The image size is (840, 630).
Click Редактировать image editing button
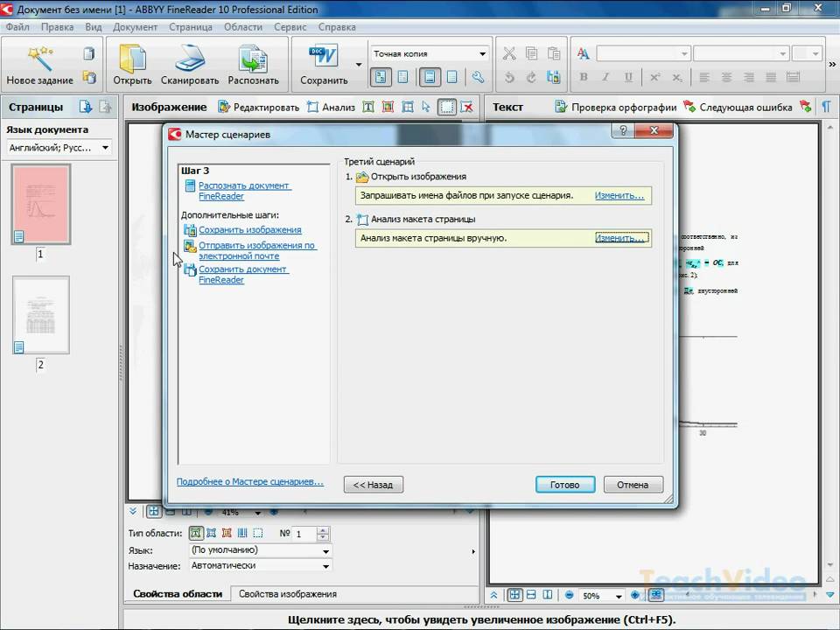tap(259, 107)
